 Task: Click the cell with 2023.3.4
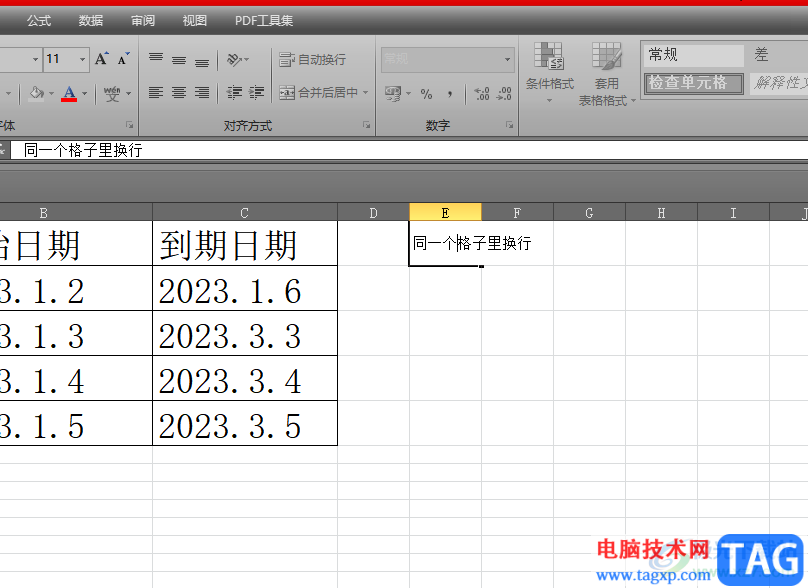click(x=245, y=378)
